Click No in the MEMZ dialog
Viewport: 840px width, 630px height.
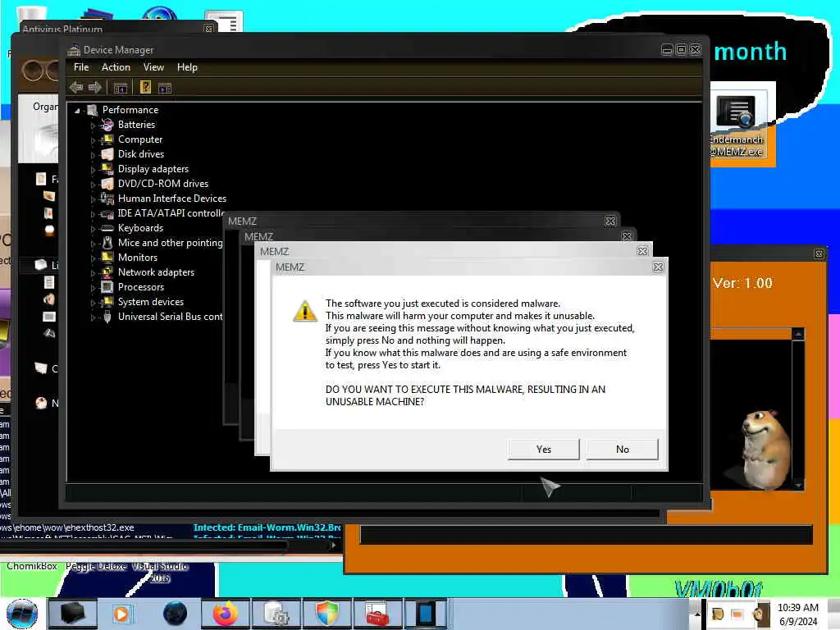click(622, 450)
